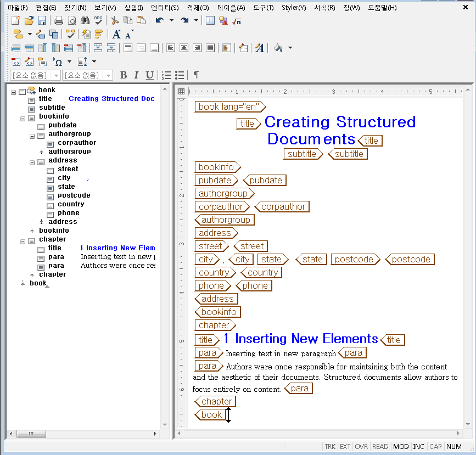476x455 pixels.
Task: Click the validate structure checkmark icon
Action: point(70,34)
